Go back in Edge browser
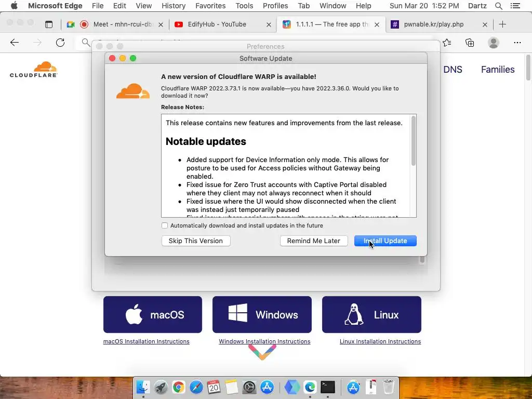Image resolution: width=532 pixels, height=399 pixels. tap(15, 43)
